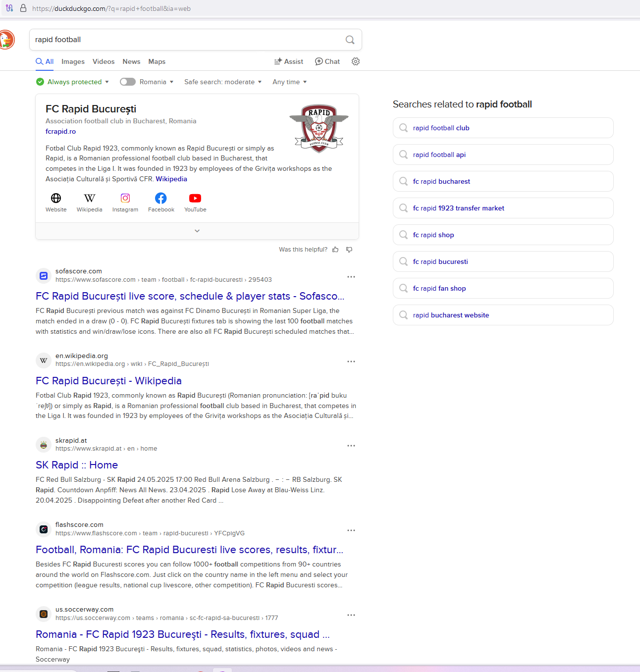This screenshot has width=640, height=672.
Task: Search related: fc rapid bucuresti
Action: (x=503, y=261)
